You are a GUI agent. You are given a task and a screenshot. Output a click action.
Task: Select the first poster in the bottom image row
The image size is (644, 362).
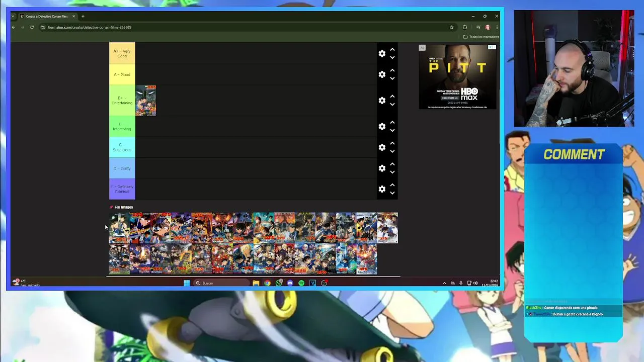click(119, 259)
